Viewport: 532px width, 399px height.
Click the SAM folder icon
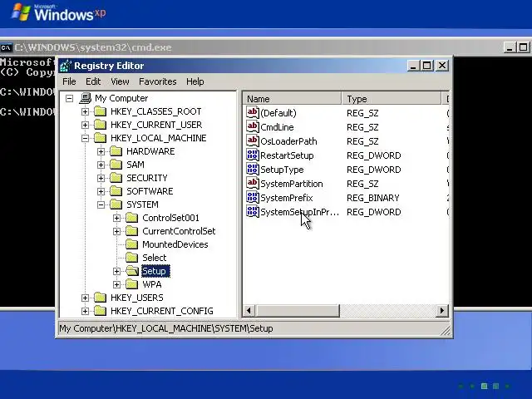[116, 165]
